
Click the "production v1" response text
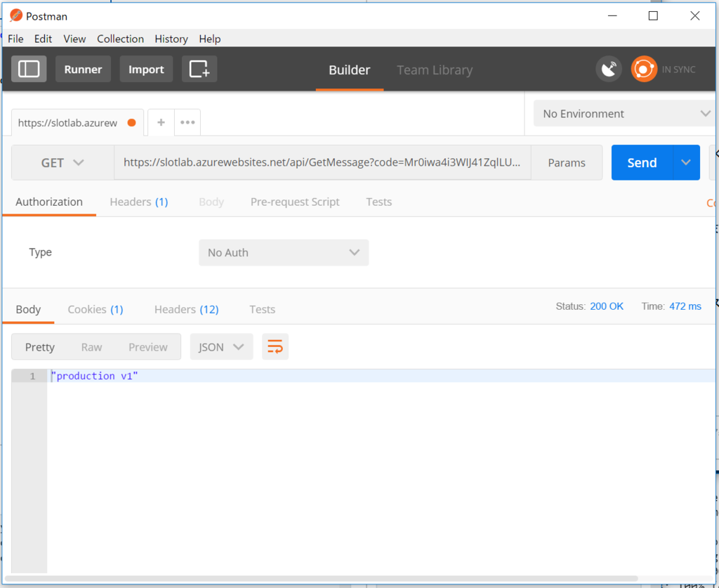pos(95,376)
